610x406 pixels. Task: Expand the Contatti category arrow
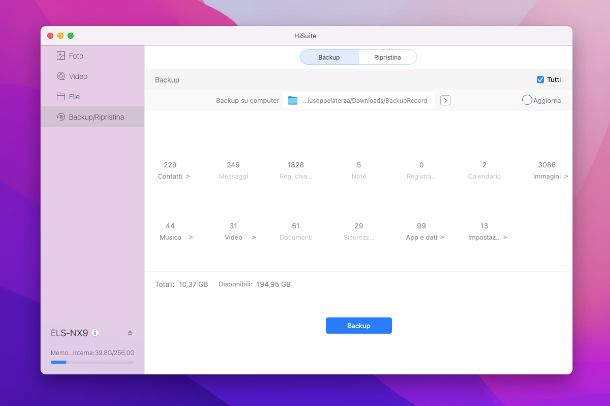[188, 176]
